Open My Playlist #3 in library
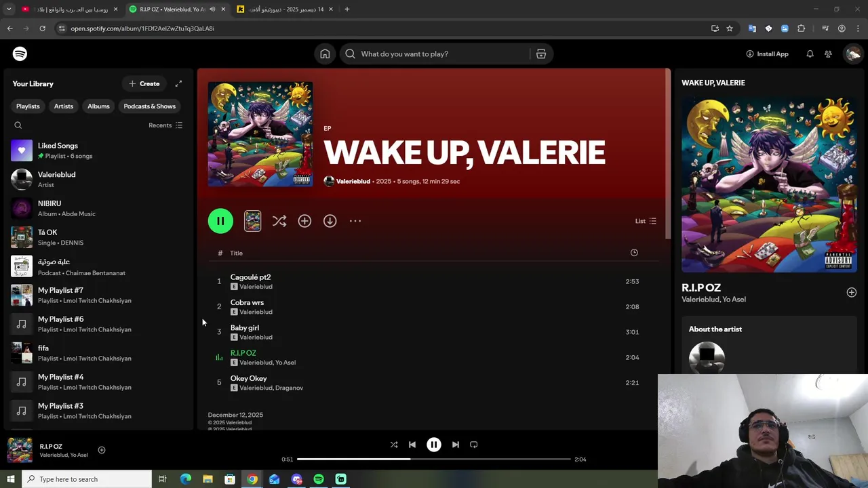 click(98, 411)
